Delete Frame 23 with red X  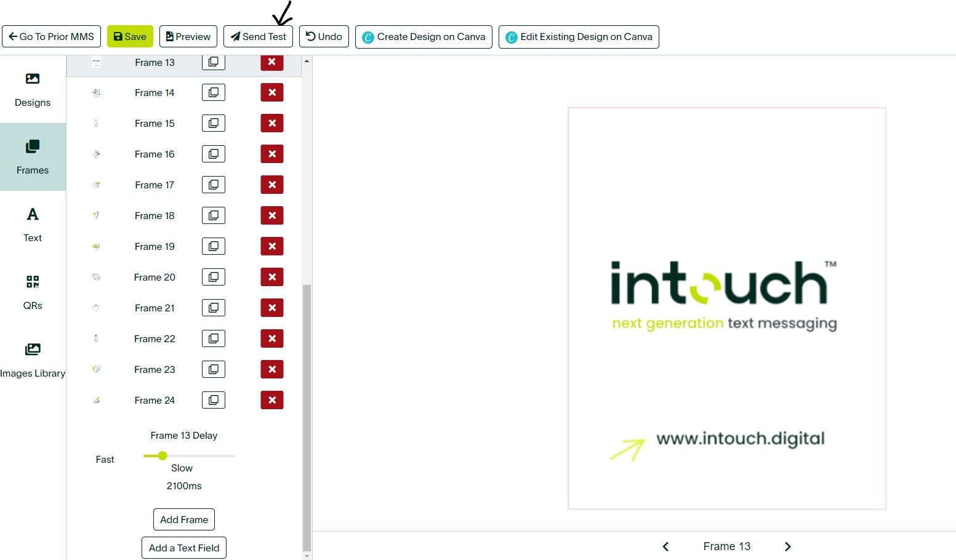tap(272, 369)
